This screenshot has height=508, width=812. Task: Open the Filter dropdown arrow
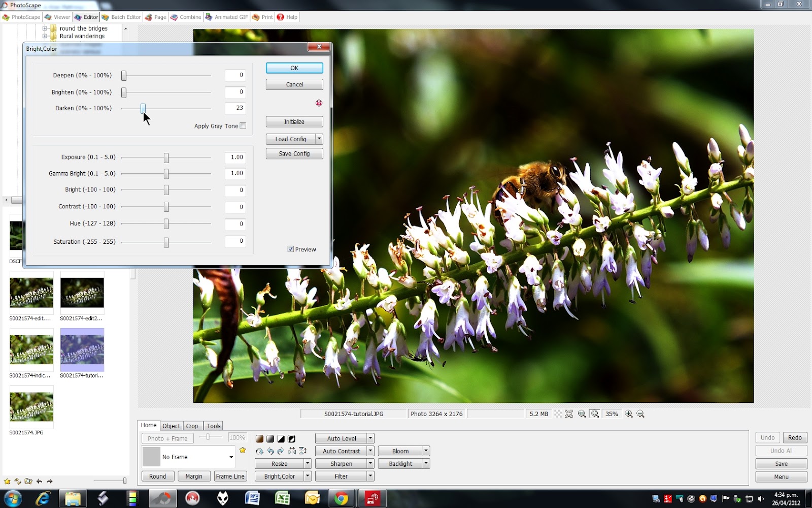[370, 476]
